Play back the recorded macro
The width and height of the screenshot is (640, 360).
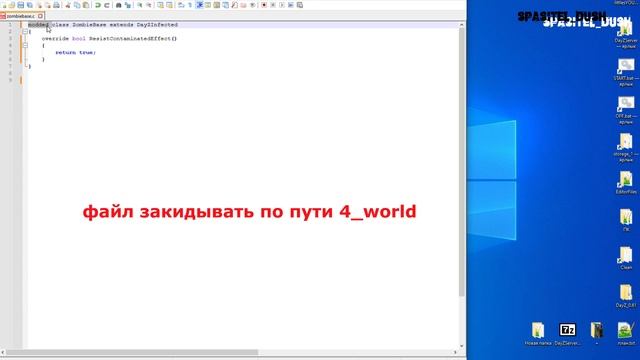pyautogui.click(x=282, y=5)
